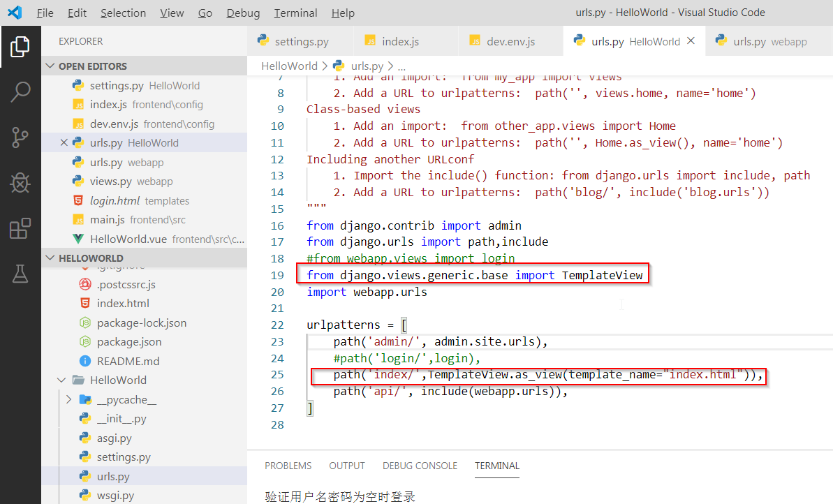Click the Python icon beside settings.py
This screenshot has width=833, height=504.
coord(78,85)
